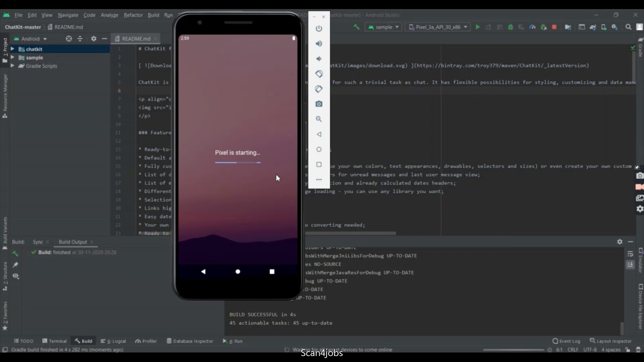Screen dimensions: 644x362
Task: Activate the emulator zoom magnifier icon
Action: [x=318, y=119]
